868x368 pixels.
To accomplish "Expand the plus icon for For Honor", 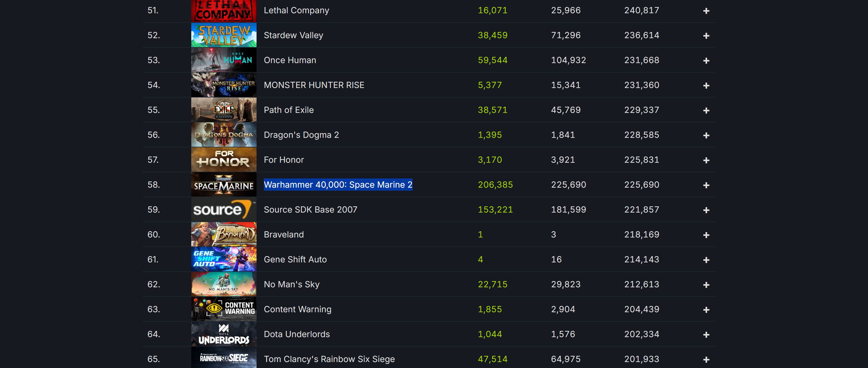I will pos(706,160).
